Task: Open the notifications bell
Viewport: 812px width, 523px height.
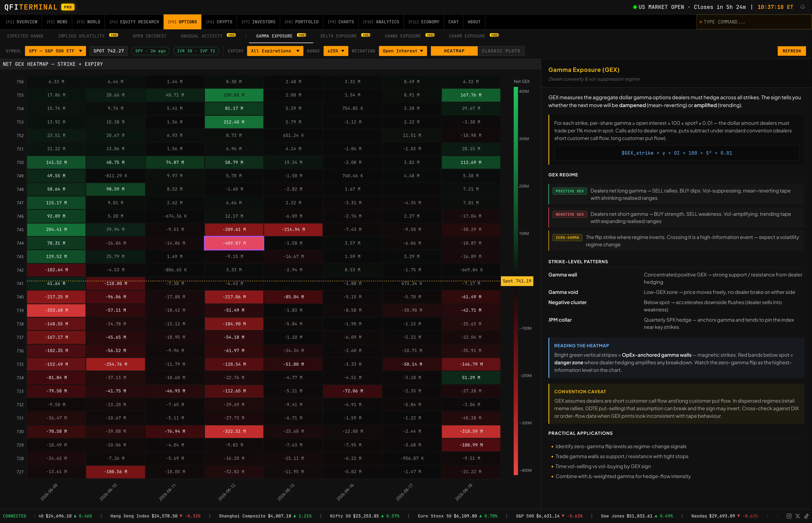Action: pos(803,7)
